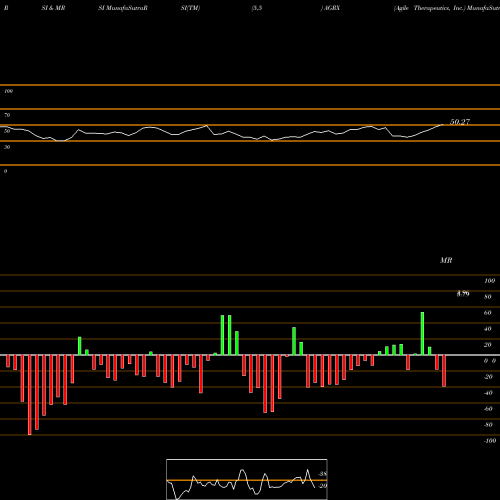The width and height of the screenshot is (500, 500).
Task: Click the -40 label on MR axis
Action: [488, 393]
